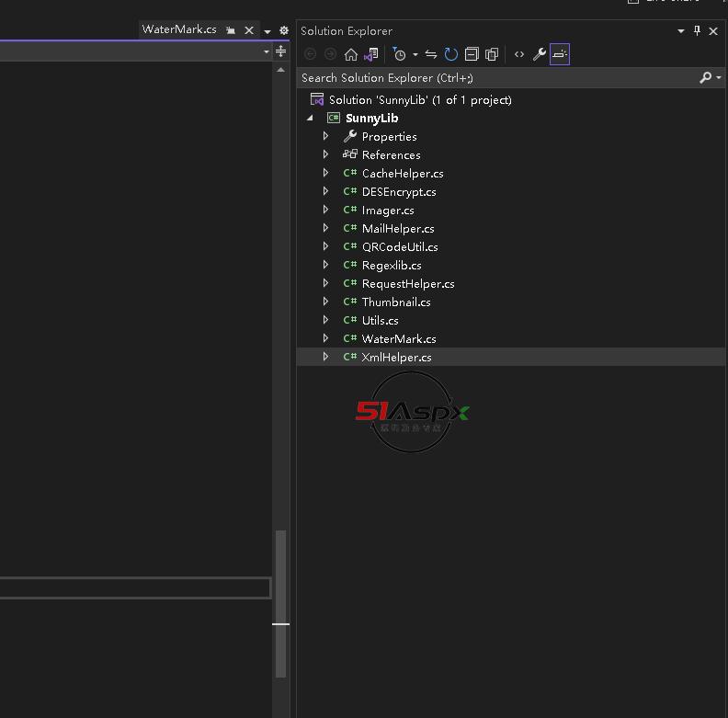728x718 pixels.
Task: Select the SunnyLib project
Action: pos(372,118)
